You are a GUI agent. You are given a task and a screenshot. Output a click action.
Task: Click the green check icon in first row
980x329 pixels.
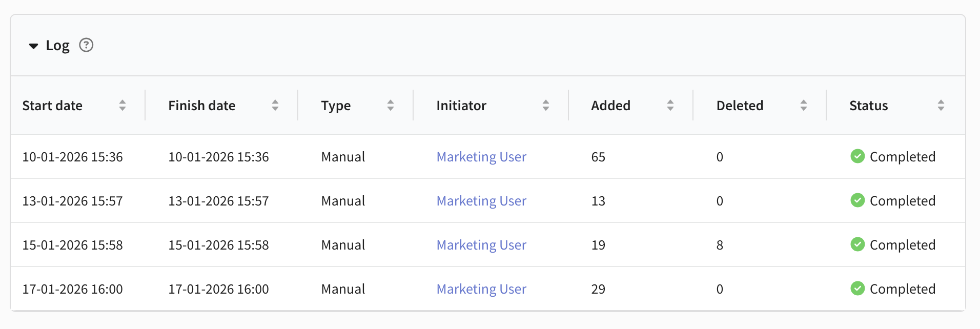[x=857, y=156]
